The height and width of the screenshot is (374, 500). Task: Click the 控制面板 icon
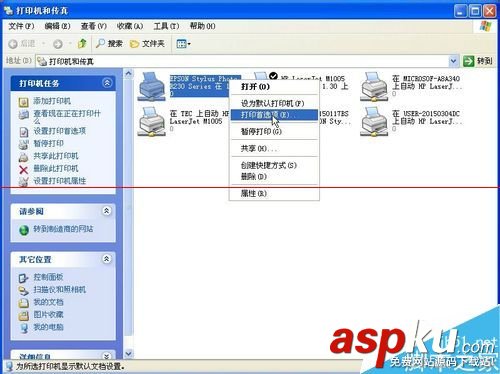(24, 278)
